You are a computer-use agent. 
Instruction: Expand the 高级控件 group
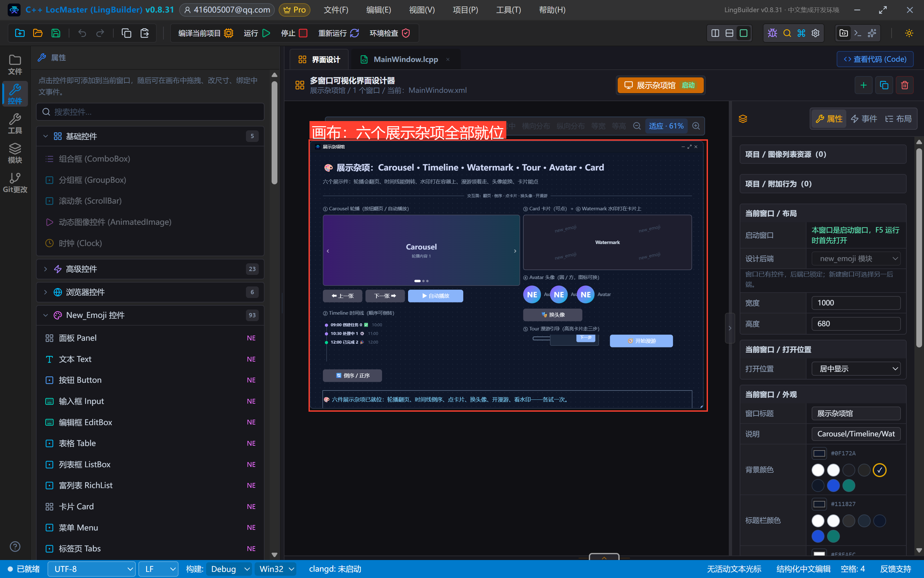(150, 269)
